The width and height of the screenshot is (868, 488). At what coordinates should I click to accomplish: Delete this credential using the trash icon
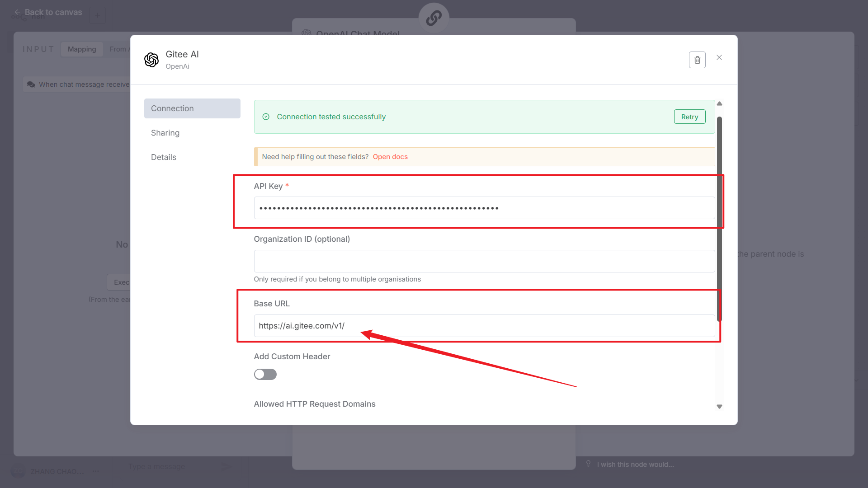(697, 60)
